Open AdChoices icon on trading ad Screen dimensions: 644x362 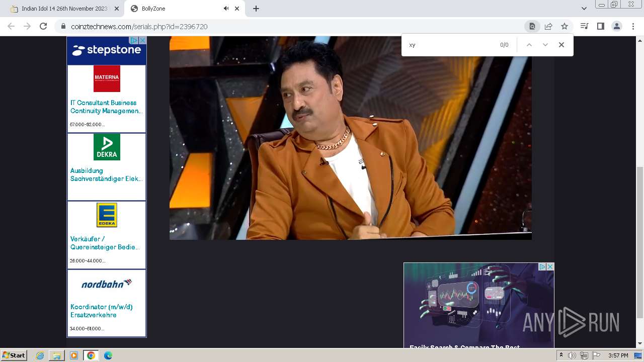tap(542, 267)
